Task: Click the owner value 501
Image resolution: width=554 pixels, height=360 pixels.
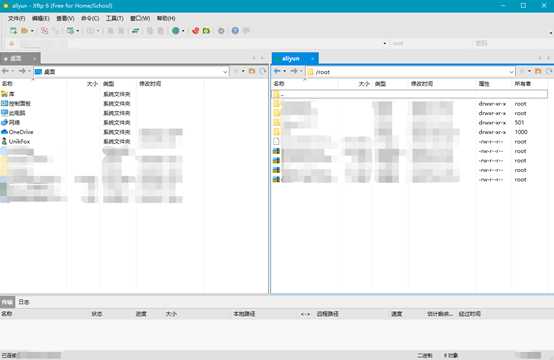Action: [519, 123]
